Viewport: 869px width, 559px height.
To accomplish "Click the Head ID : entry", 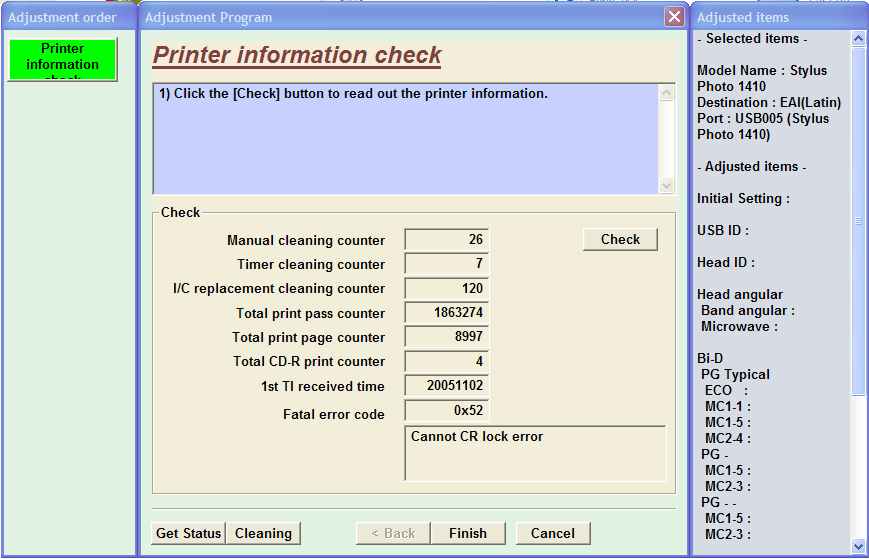I will tap(725, 262).
